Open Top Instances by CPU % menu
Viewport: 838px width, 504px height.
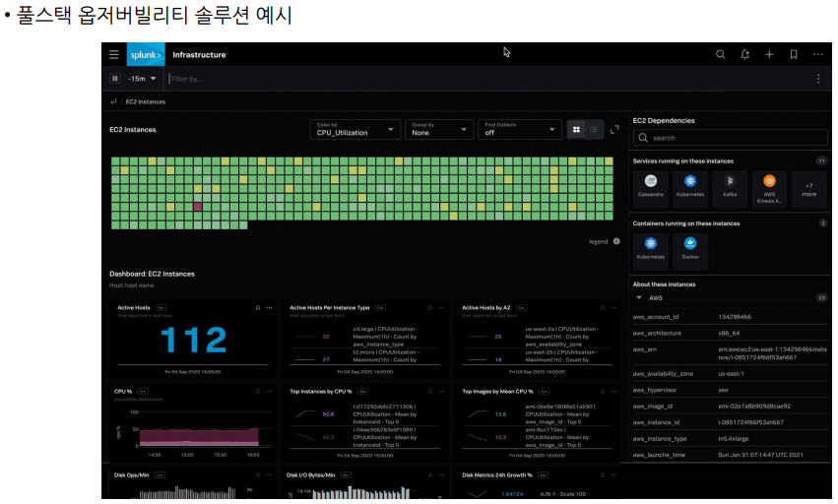click(x=441, y=391)
